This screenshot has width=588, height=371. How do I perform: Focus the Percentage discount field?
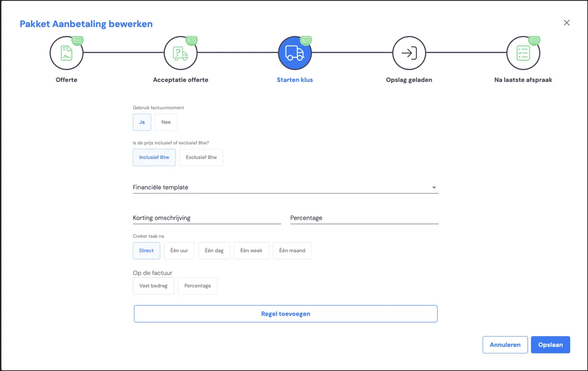[x=365, y=218]
